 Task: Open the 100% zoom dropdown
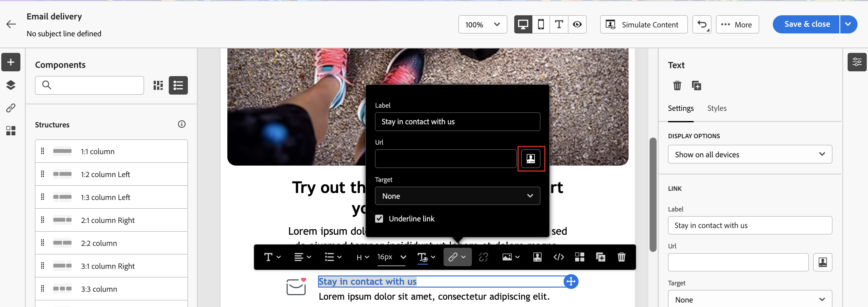click(x=482, y=24)
